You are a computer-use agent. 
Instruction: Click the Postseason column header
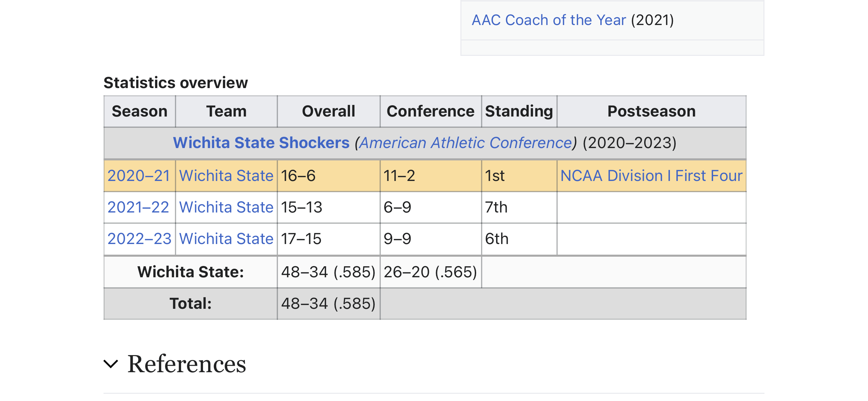point(651,111)
